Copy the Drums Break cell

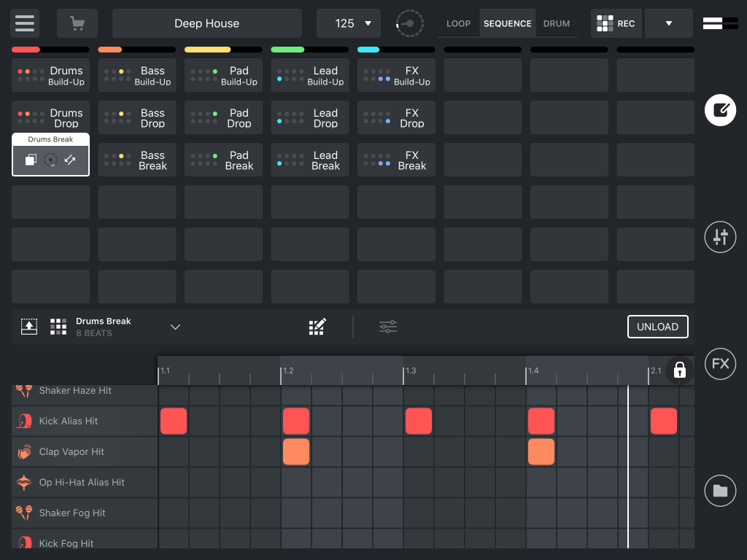(31, 160)
